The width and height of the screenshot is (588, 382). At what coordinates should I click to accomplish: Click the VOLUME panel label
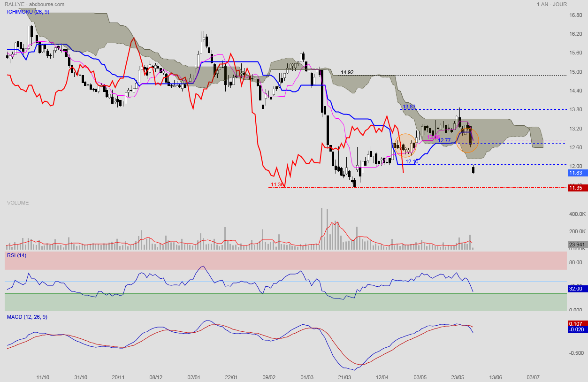pos(18,203)
